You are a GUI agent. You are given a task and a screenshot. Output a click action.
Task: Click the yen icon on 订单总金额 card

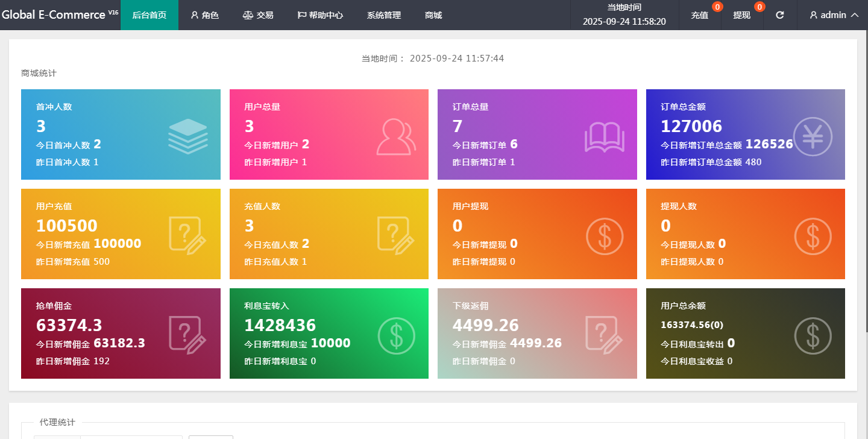[x=812, y=136]
